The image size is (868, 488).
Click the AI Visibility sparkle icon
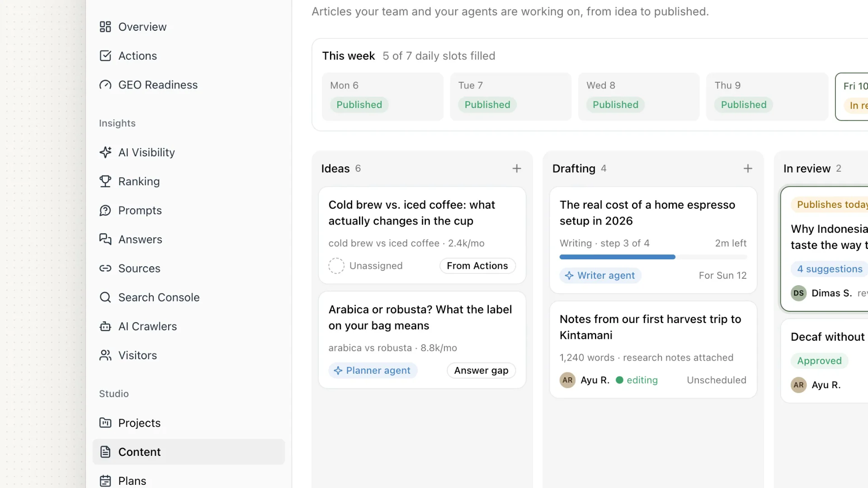tap(105, 153)
